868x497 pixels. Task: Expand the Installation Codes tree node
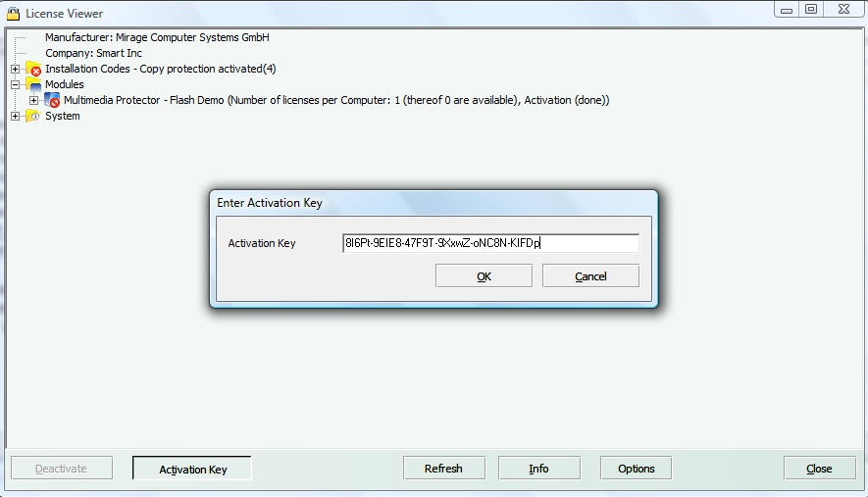15,70
